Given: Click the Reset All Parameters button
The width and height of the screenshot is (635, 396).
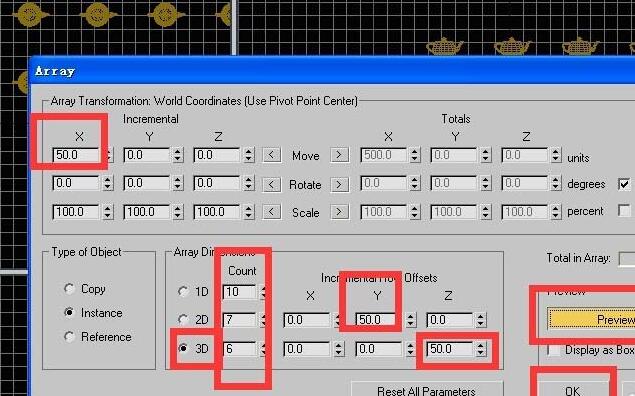Looking at the screenshot, I should 427,389.
